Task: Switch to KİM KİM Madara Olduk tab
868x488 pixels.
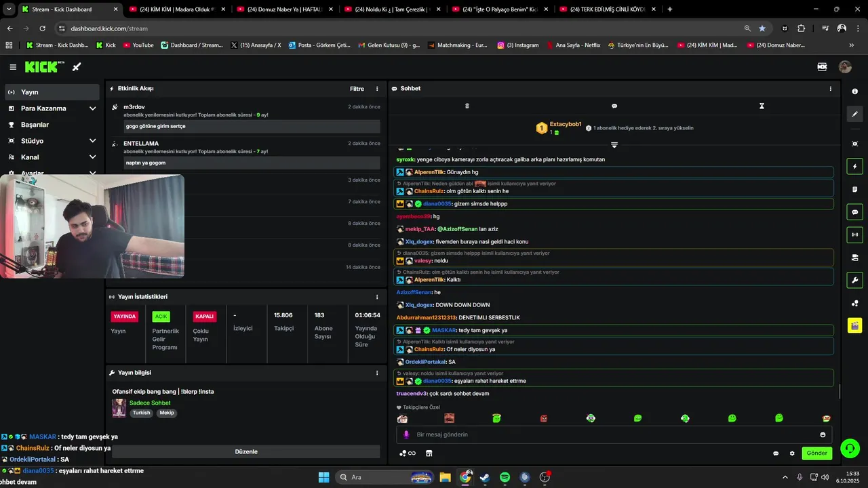Action: pos(177,9)
